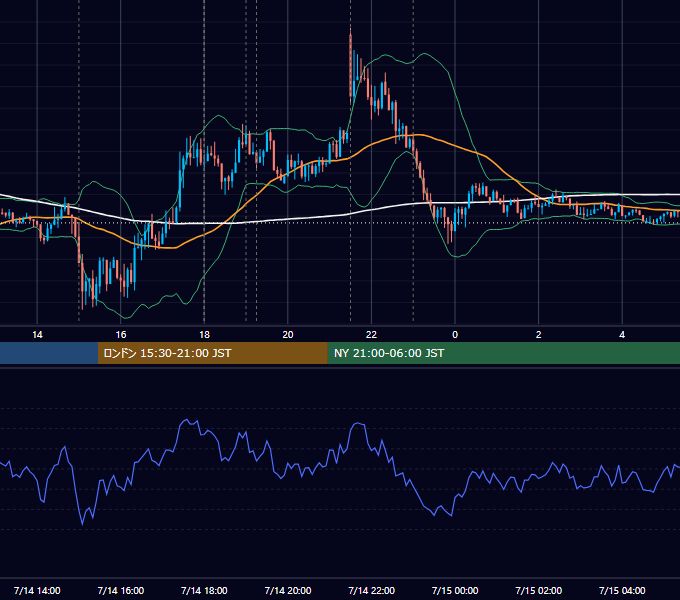Click hour label 14 on price chart axis
Screen dimensions: 680x600
click(37, 335)
